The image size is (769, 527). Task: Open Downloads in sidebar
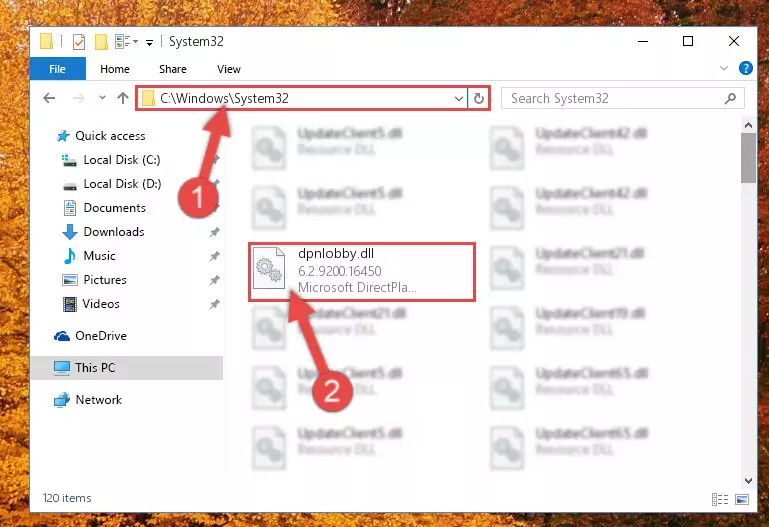tap(114, 232)
